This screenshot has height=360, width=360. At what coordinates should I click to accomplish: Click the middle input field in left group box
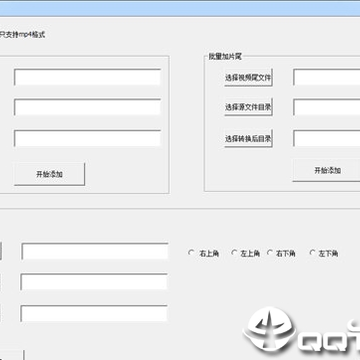click(87, 107)
